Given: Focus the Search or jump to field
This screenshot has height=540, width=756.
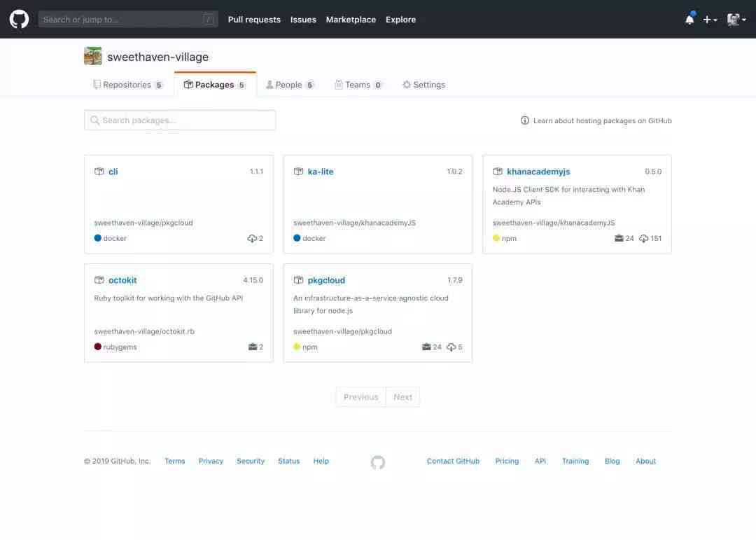Looking at the screenshot, I should [x=128, y=20].
